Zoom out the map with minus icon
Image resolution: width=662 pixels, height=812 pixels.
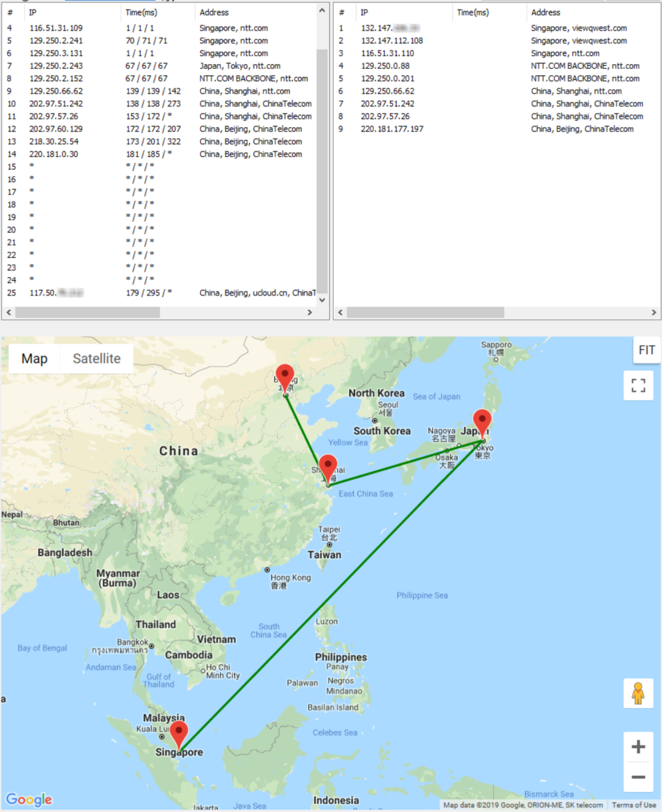tap(638, 776)
